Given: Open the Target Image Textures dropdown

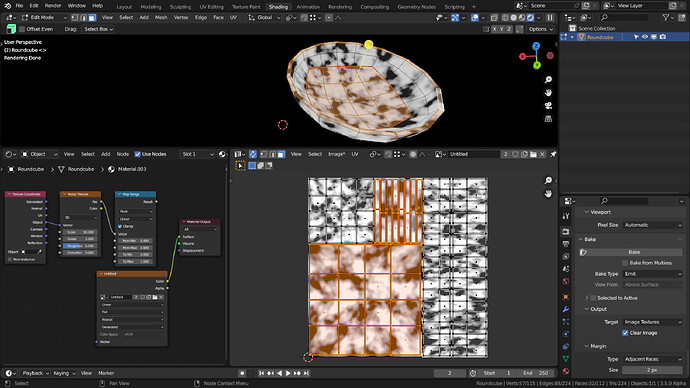Looking at the screenshot, I should click(x=652, y=322).
